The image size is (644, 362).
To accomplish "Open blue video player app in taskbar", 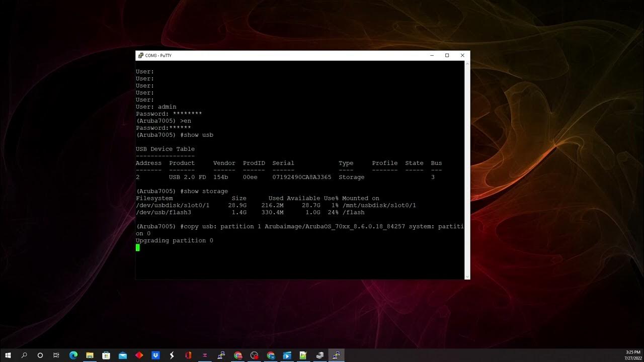I will click(287, 355).
